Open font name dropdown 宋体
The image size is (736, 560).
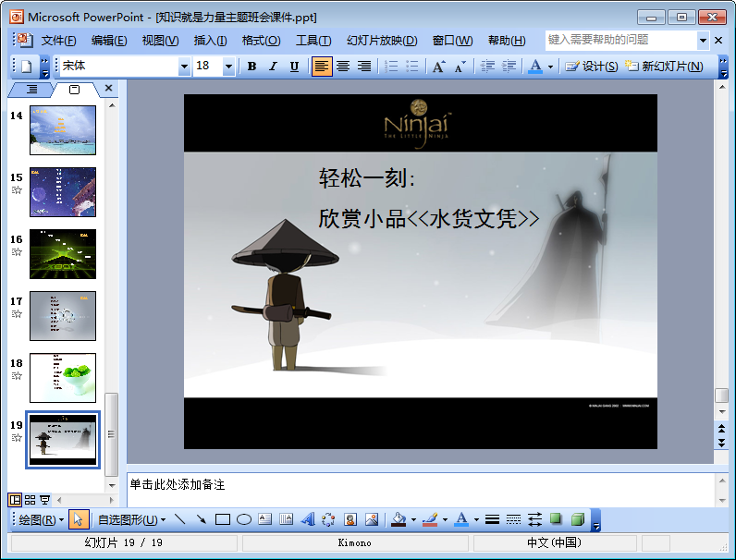pos(185,67)
